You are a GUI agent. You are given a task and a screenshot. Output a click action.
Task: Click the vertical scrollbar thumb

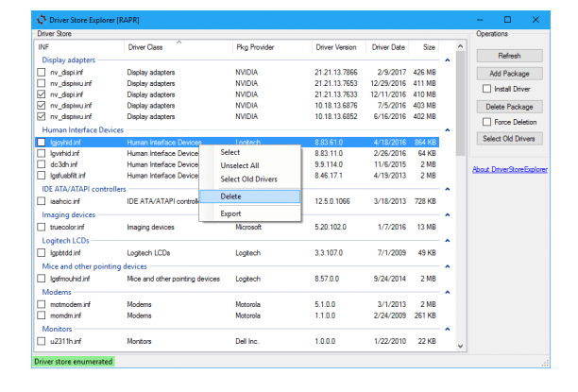click(x=460, y=104)
